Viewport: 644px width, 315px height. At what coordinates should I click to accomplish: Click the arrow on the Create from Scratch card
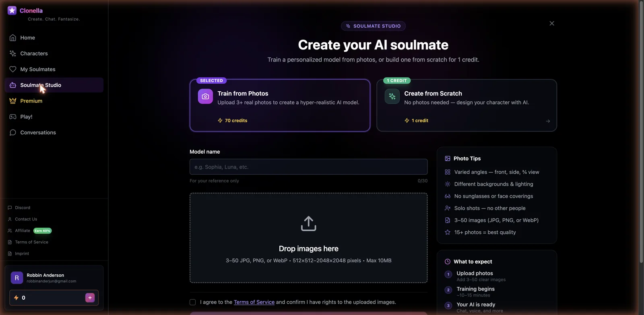coord(548,121)
